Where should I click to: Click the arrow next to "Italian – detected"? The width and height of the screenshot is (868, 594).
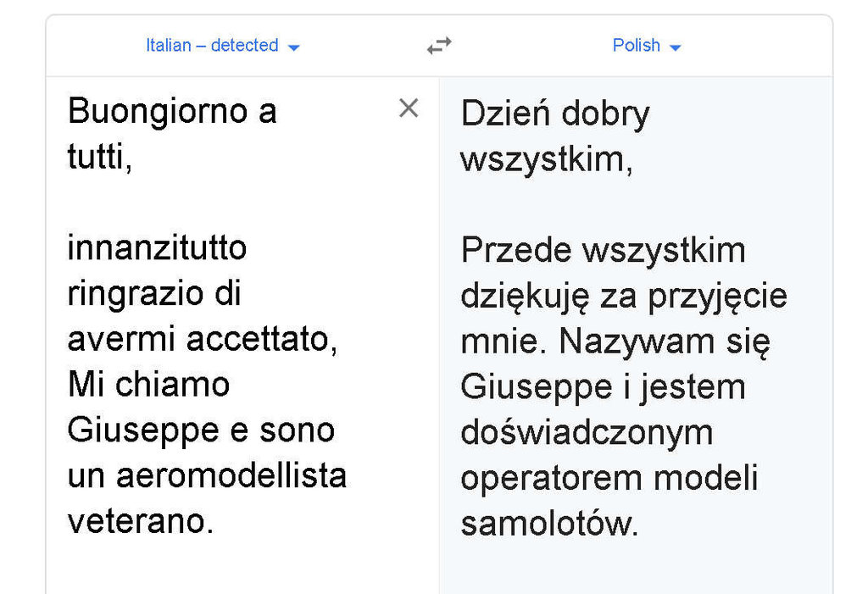pos(293,47)
